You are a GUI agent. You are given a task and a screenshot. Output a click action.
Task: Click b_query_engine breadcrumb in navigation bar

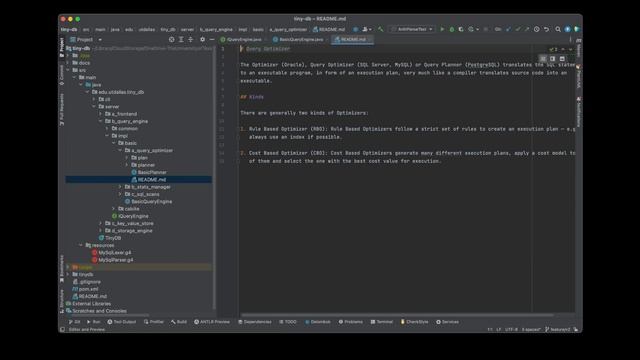coord(216,29)
